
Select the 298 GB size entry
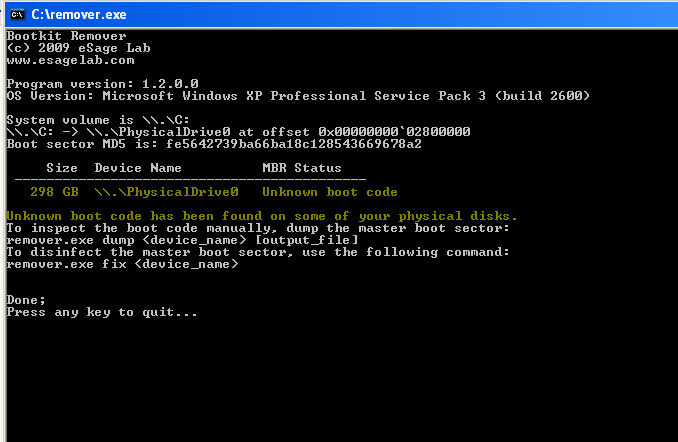coord(54,192)
